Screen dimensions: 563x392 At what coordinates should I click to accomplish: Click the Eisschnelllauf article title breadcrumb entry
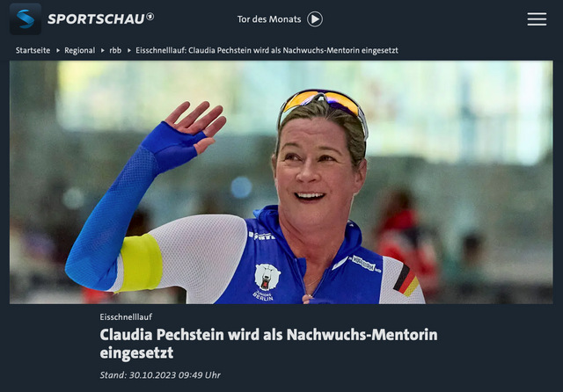tap(267, 50)
